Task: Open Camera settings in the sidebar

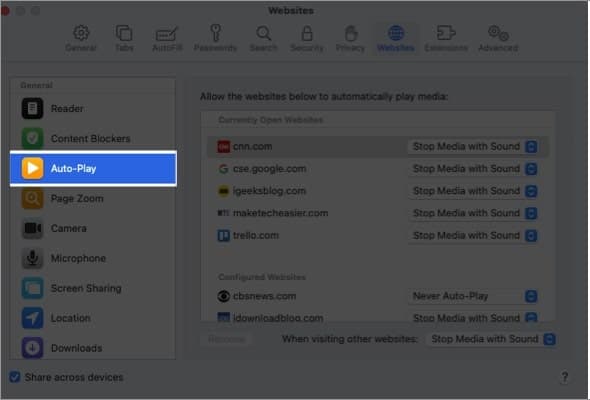Action: [93, 228]
